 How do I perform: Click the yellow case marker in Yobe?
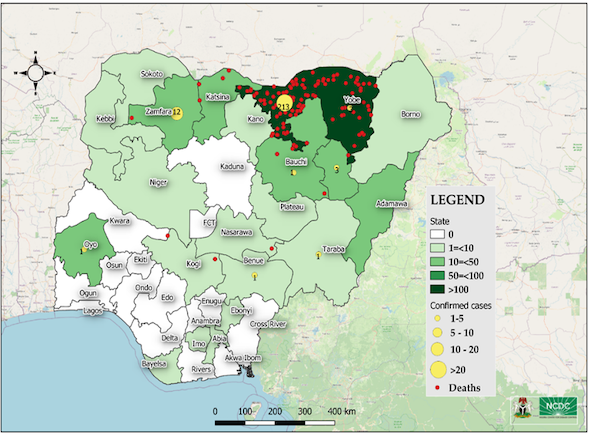[350, 108]
